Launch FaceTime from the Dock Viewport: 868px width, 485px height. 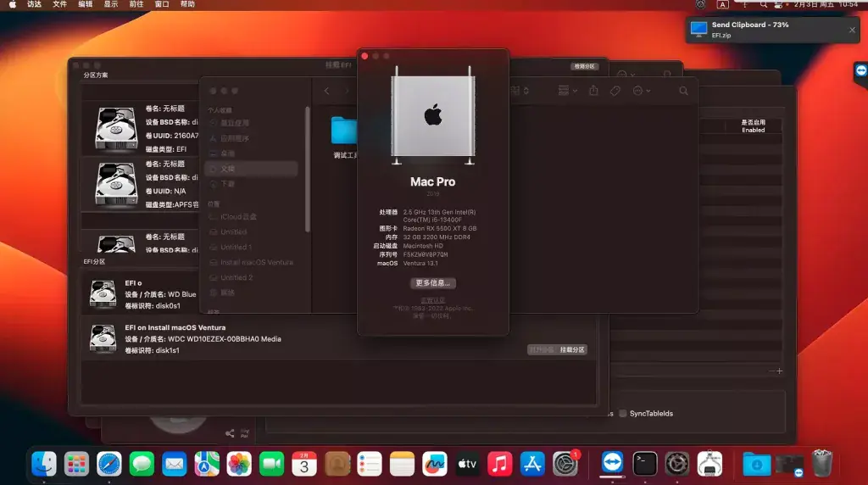272,464
